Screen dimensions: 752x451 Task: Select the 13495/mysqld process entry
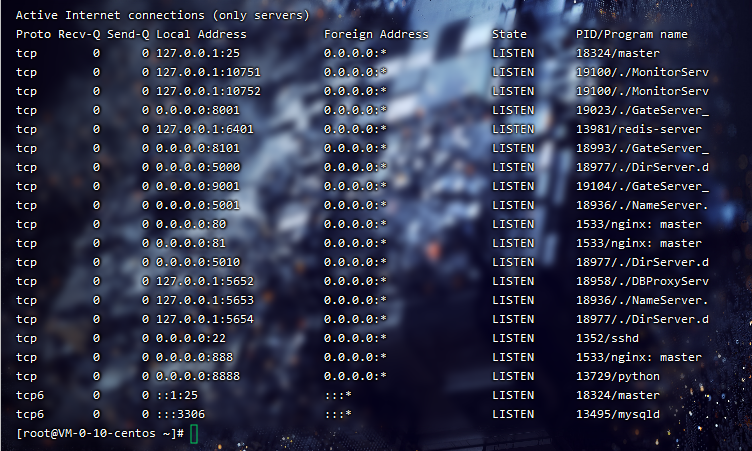(611, 414)
